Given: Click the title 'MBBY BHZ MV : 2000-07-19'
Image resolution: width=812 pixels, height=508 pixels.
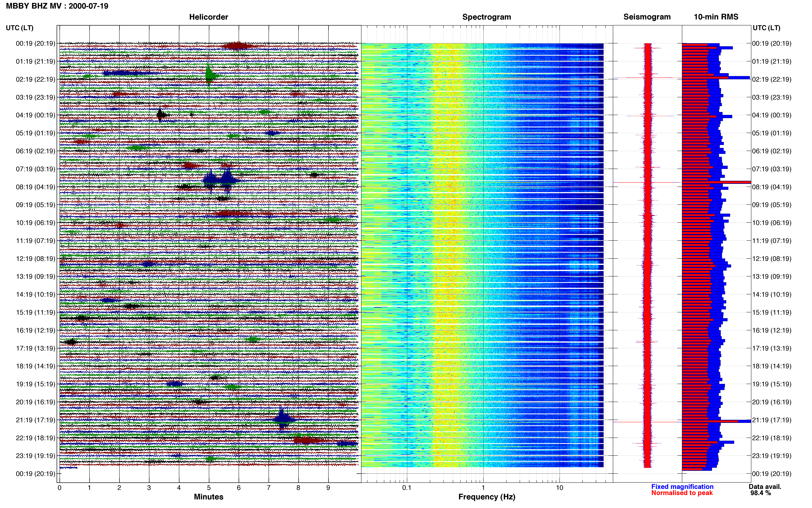Looking at the screenshot, I should (x=57, y=6).
